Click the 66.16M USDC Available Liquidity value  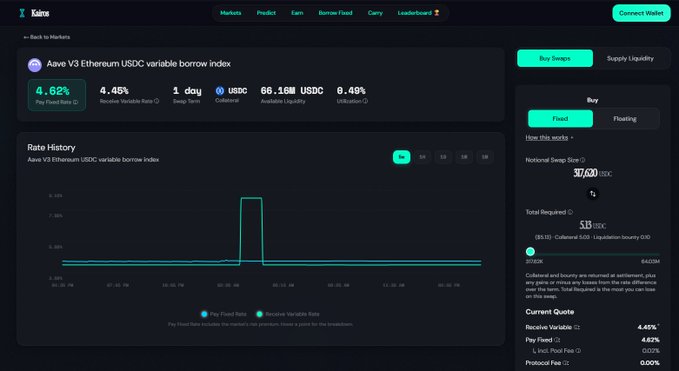292,90
